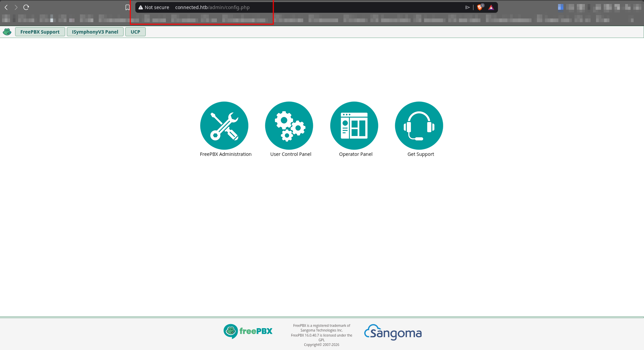
Task: Click the FreePBX frog logo in top bar
Action: [7, 32]
